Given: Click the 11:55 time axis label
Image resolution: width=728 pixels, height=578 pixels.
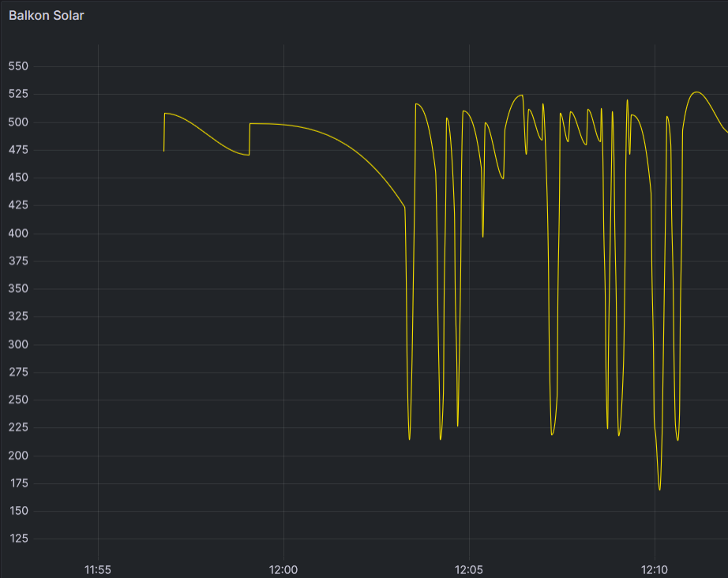Looking at the screenshot, I should point(97,569).
